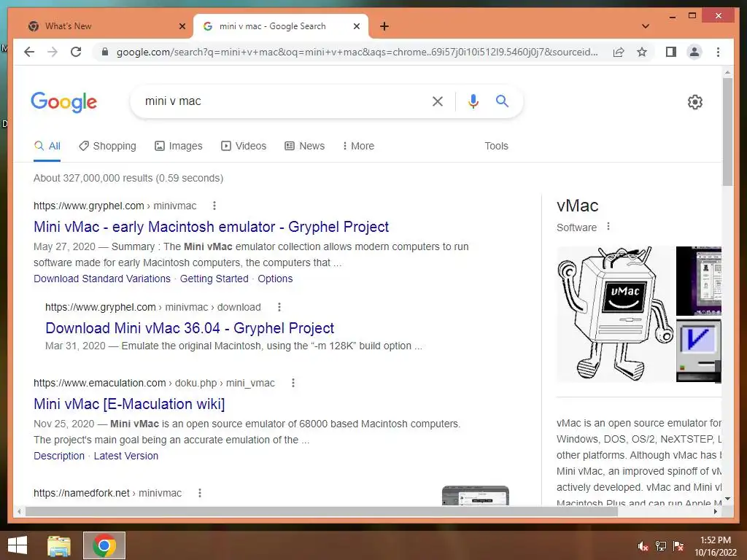Open Action Center flag tray icon

tap(678, 546)
